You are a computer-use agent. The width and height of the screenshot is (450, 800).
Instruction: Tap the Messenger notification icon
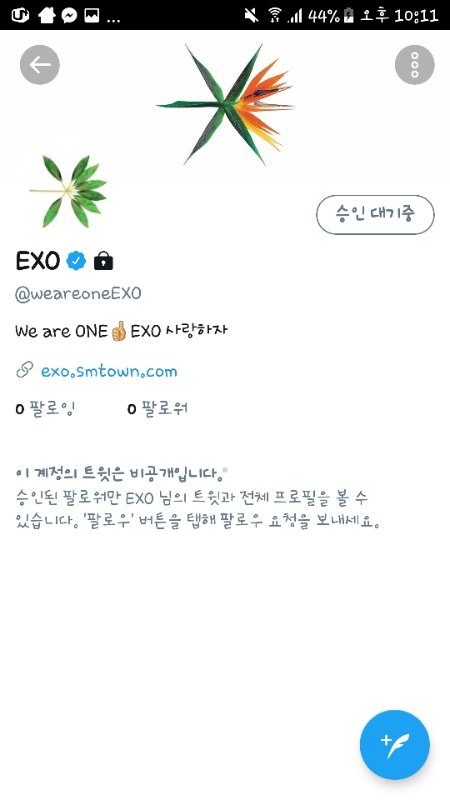click(69, 15)
